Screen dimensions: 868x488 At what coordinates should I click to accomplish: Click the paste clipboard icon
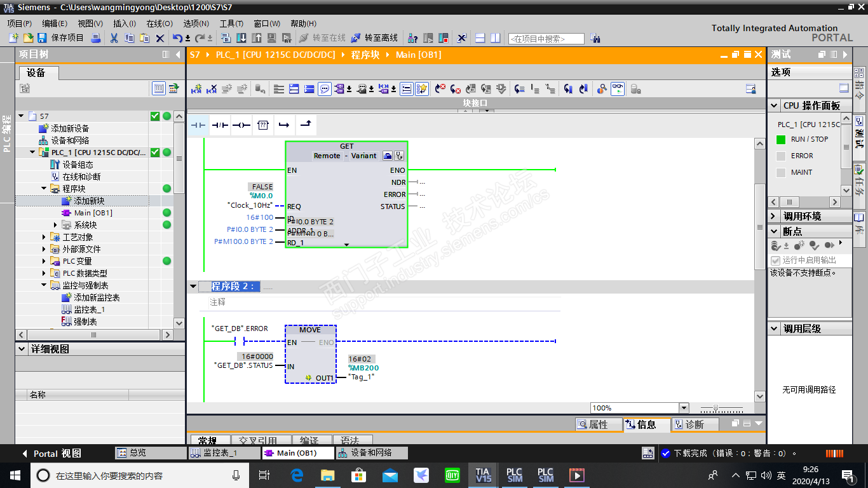(x=144, y=38)
